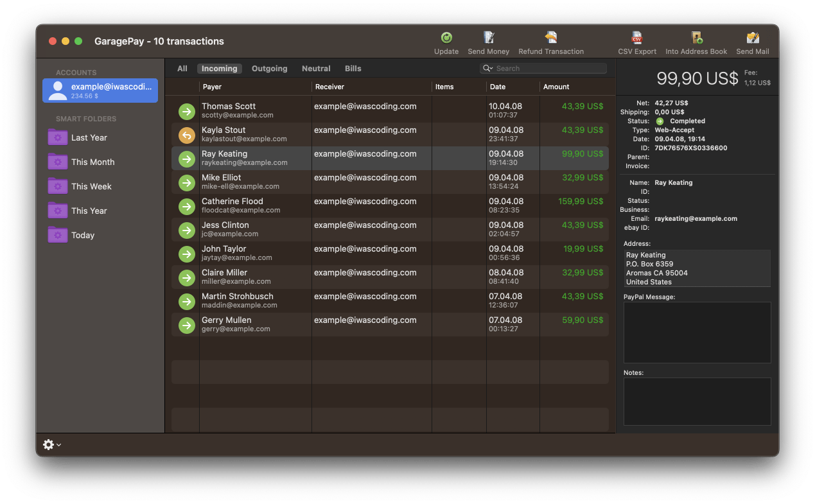Click the account balance 234.56 $
The height and width of the screenshot is (504, 815).
pyautogui.click(x=85, y=96)
